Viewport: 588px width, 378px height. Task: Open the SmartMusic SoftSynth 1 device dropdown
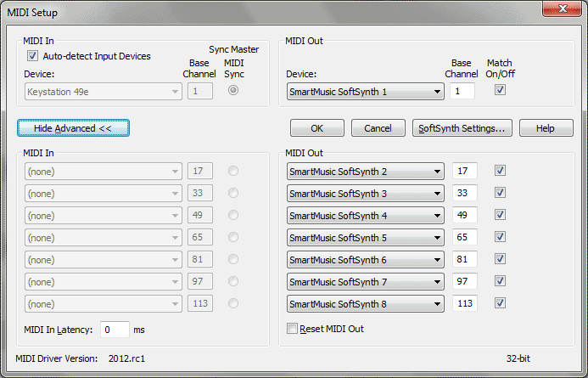(x=365, y=92)
